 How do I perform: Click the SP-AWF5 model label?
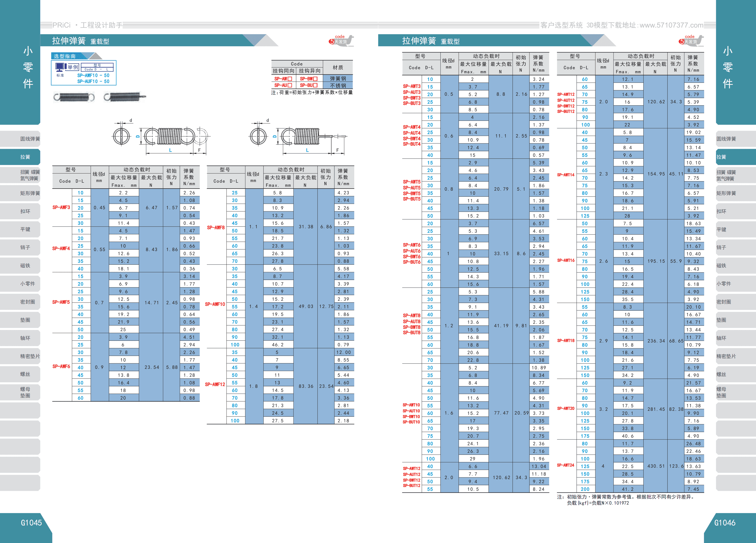(x=61, y=302)
